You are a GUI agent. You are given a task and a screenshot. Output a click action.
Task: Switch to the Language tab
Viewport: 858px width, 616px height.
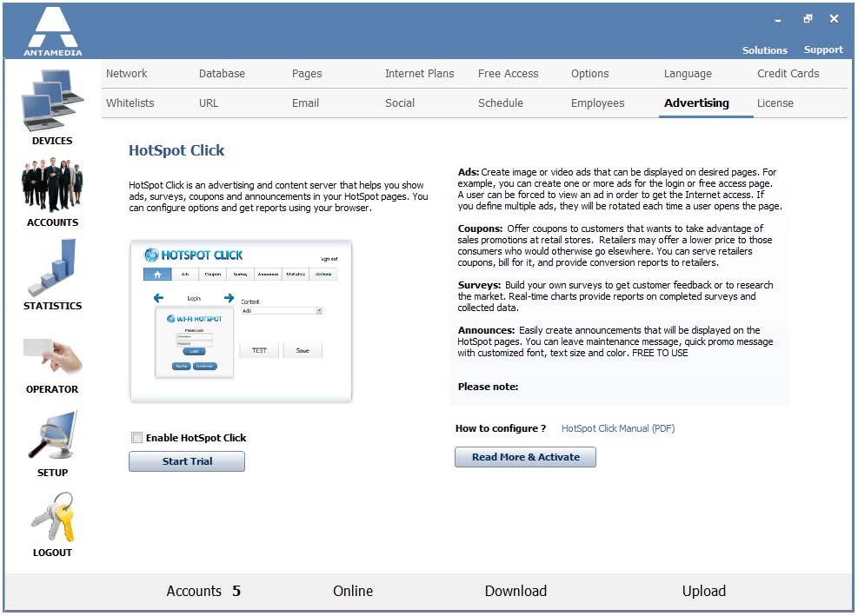point(688,73)
